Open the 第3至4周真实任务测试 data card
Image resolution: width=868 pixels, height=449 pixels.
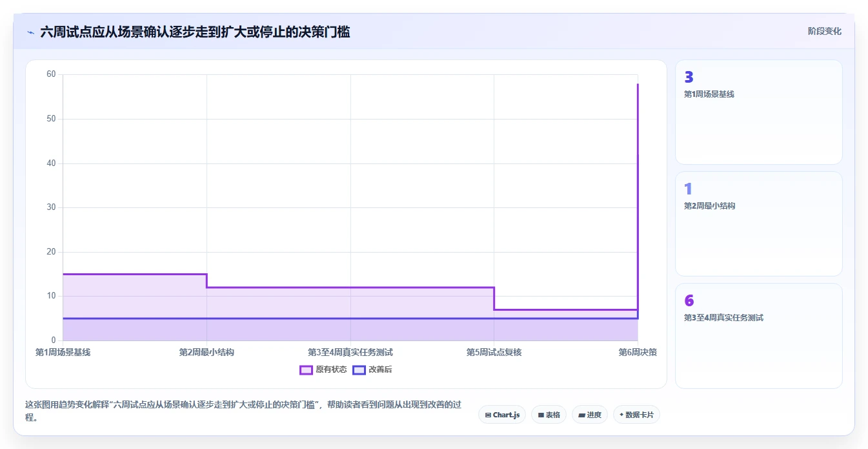point(758,336)
